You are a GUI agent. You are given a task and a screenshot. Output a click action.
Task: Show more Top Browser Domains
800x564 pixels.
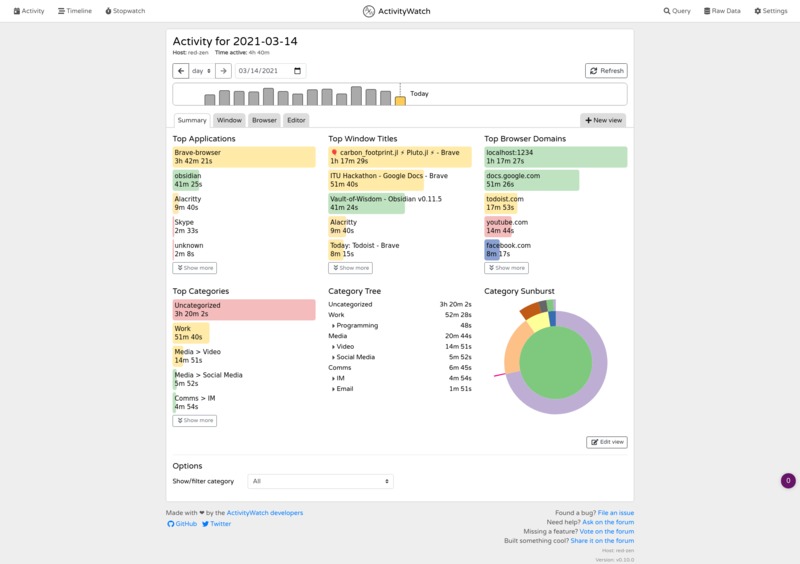(x=506, y=268)
